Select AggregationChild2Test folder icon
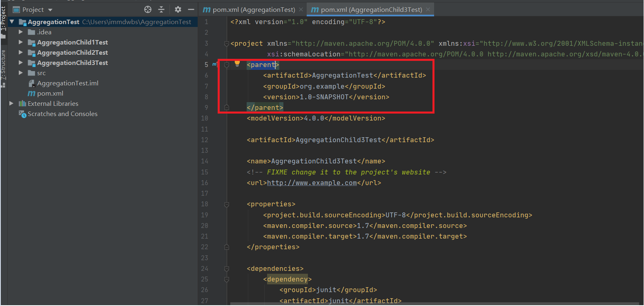Screen dimensions: 644x306 [x=31, y=53]
